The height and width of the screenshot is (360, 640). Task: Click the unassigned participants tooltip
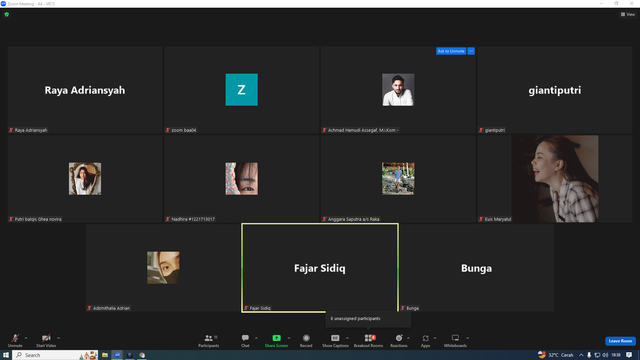368,319
